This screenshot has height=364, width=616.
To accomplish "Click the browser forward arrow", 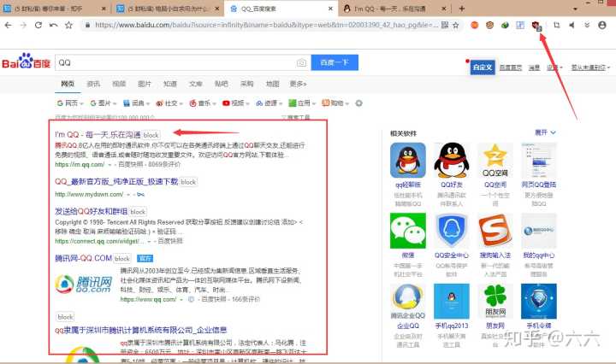I will coord(23,25).
